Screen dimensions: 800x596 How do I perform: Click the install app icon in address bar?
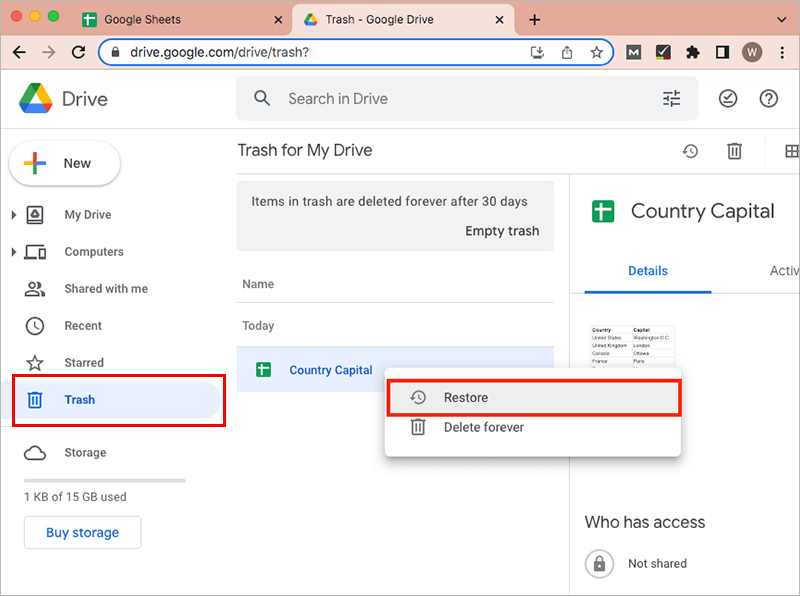(x=537, y=52)
